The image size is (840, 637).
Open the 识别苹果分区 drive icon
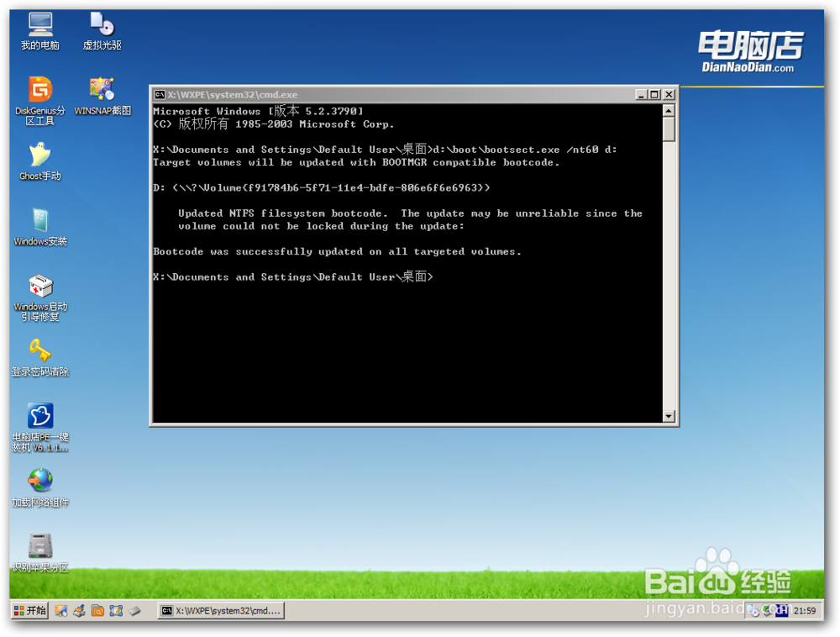tap(40, 553)
